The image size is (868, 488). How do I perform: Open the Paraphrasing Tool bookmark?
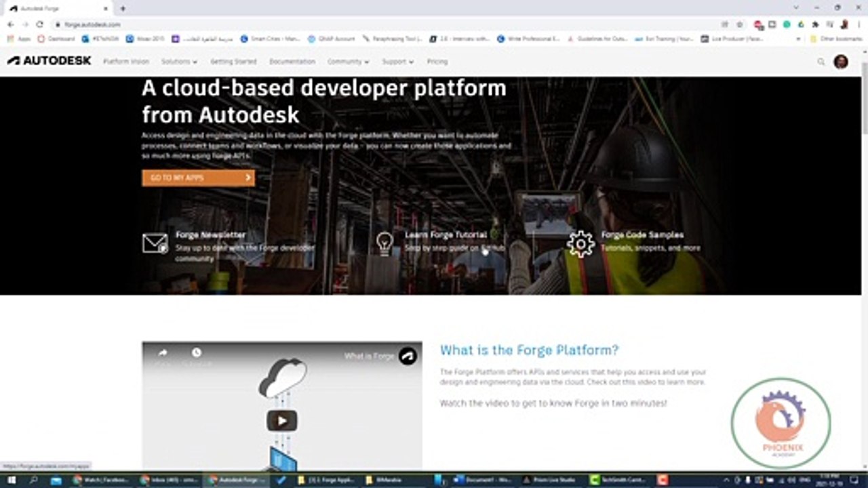click(393, 39)
